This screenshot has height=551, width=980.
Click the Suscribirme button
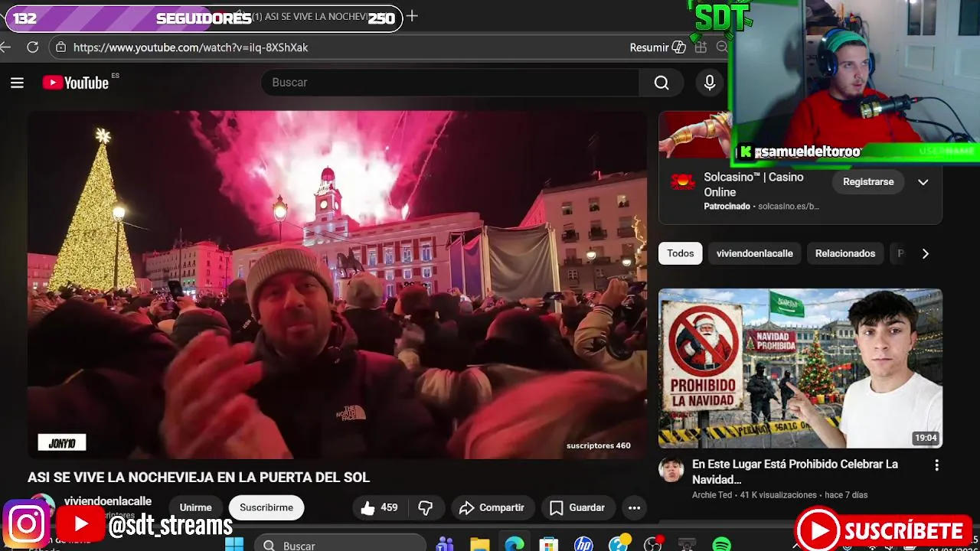coord(266,507)
